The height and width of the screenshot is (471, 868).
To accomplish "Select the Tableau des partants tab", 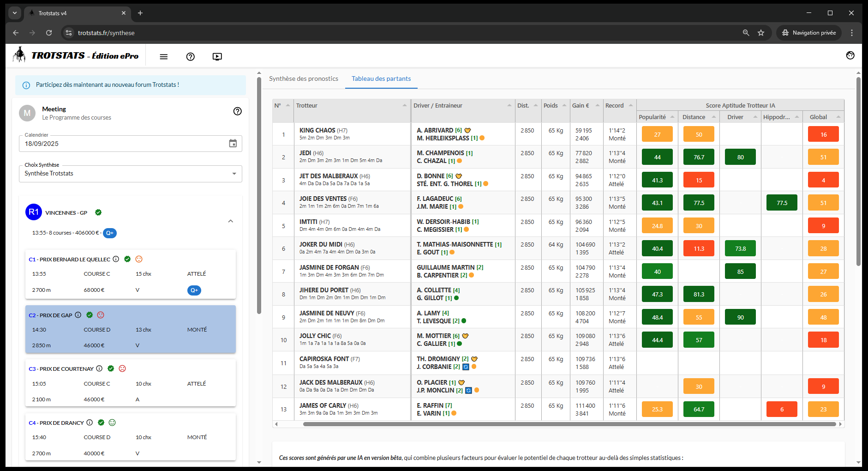I will pyautogui.click(x=381, y=78).
